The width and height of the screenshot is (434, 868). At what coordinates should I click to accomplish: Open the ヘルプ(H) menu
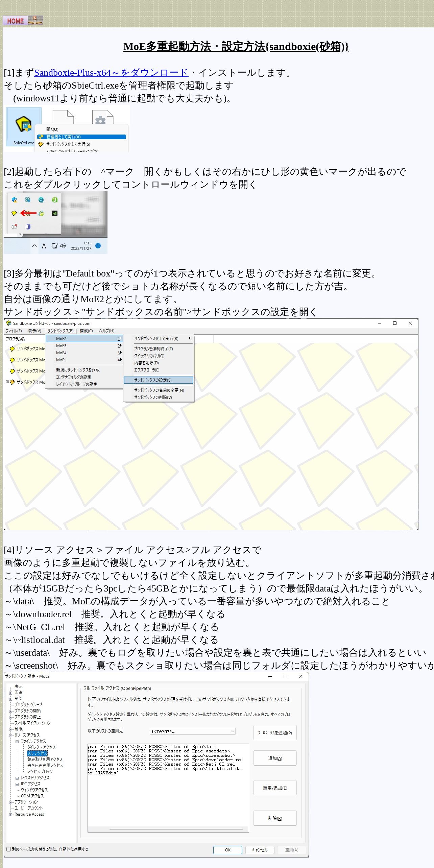107,331
